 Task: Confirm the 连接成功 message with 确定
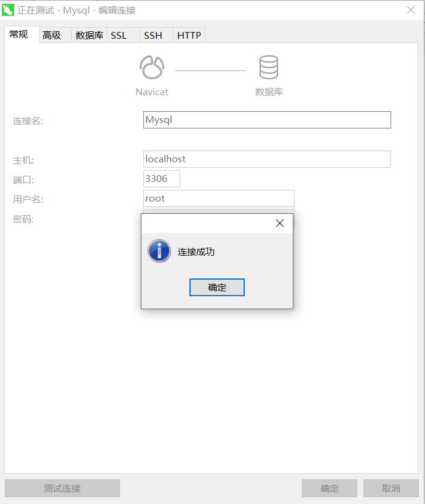tap(217, 288)
